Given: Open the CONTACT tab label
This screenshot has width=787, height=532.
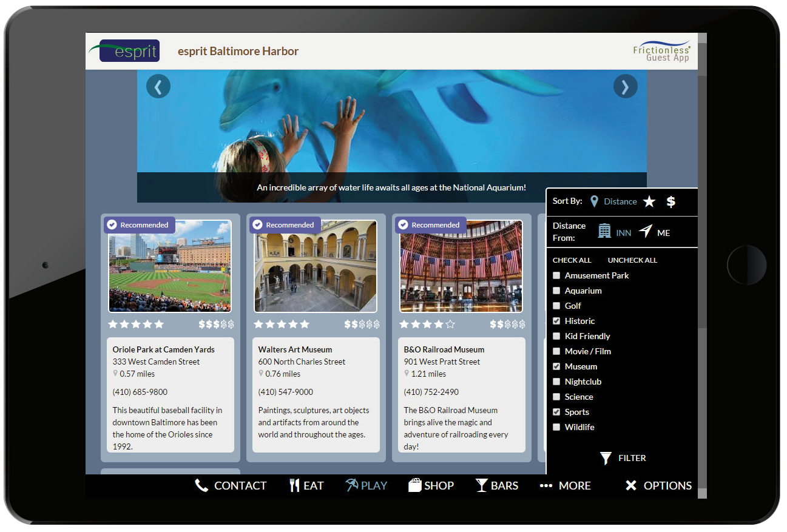Looking at the screenshot, I should pyautogui.click(x=240, y=486).
